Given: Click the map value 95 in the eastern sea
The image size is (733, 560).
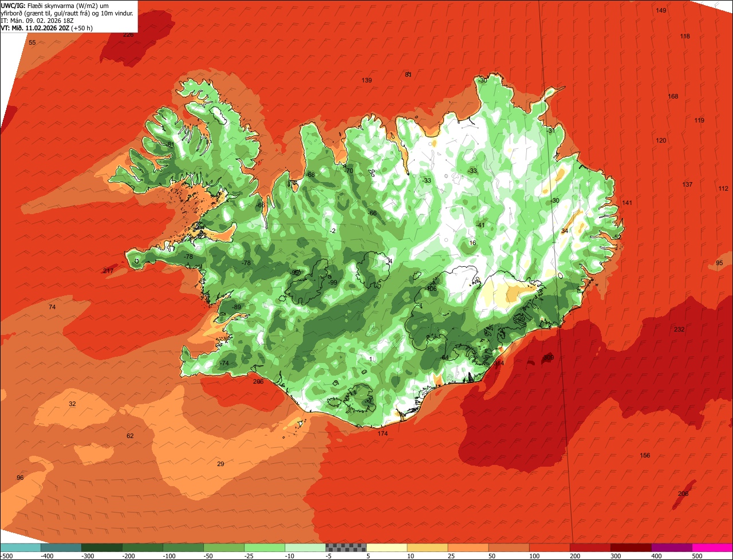Looking at the screenshot, I should point(719,263).
